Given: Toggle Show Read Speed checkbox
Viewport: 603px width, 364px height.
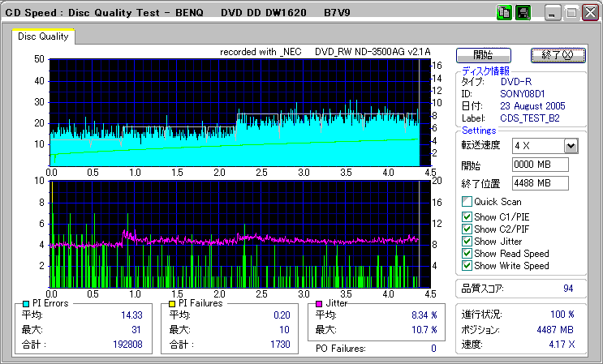Looking at the screenshot, I should click(x=467, y=253).
